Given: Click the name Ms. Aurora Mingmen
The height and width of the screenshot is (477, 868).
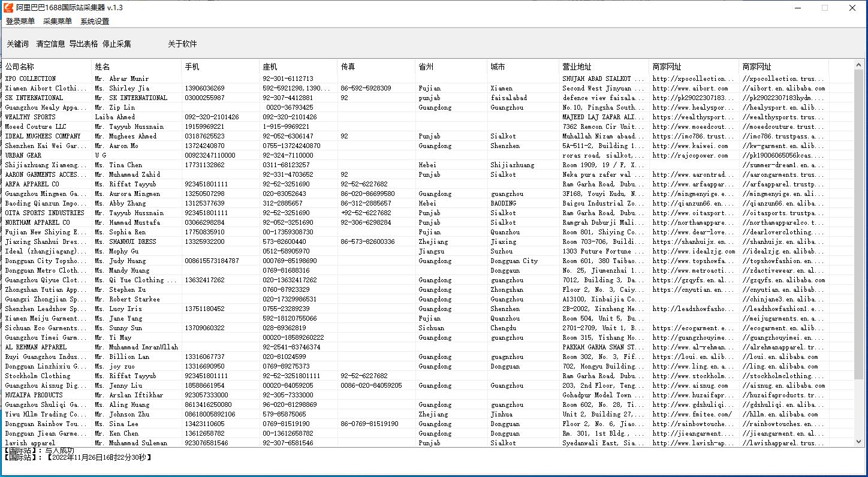Looking at the screenshot, I should (127, 194).
